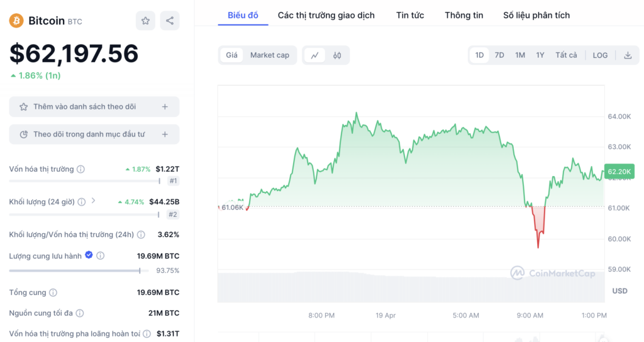
Task: Click circulating supply 93.75% progress bar
Action: click(x=79, y=270)
